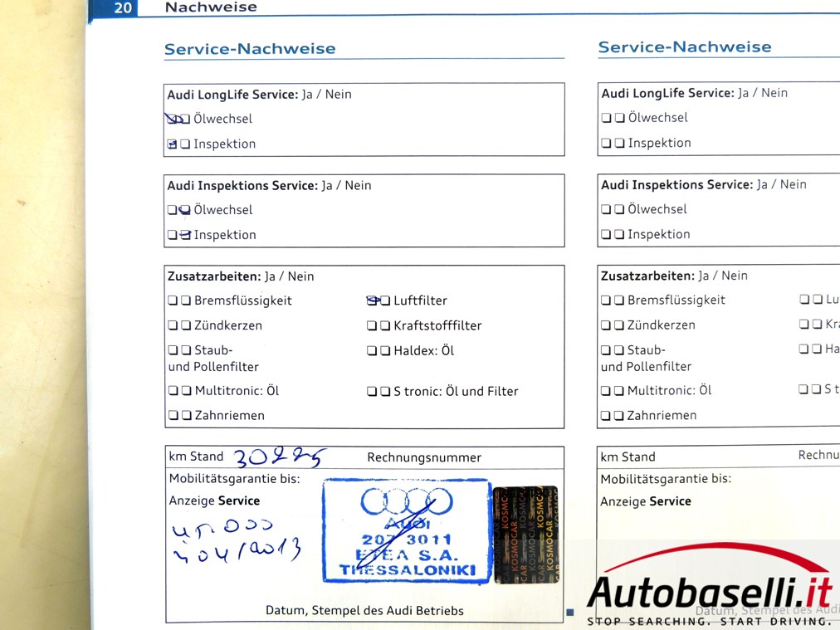The width and height of the screenshot is (840, 630).
Task: Click "Mobilitätsgarantie bis:" in the blank right form
Action: pos(666,479)
